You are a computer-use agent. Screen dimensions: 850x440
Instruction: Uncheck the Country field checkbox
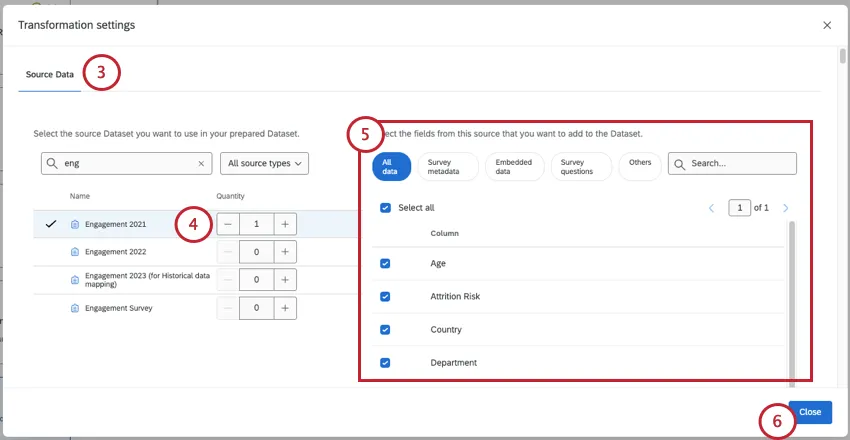pyautogui.click(x=385, y=329)
